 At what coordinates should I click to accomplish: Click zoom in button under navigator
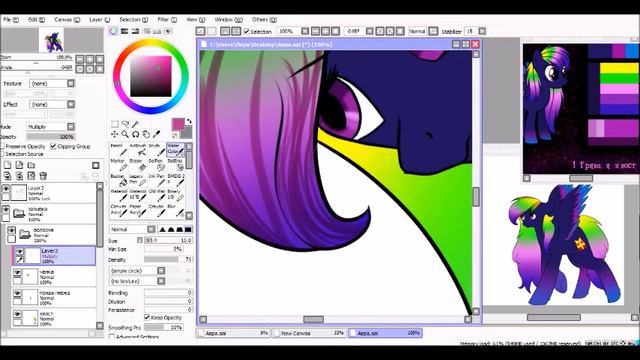coord(89,59)
